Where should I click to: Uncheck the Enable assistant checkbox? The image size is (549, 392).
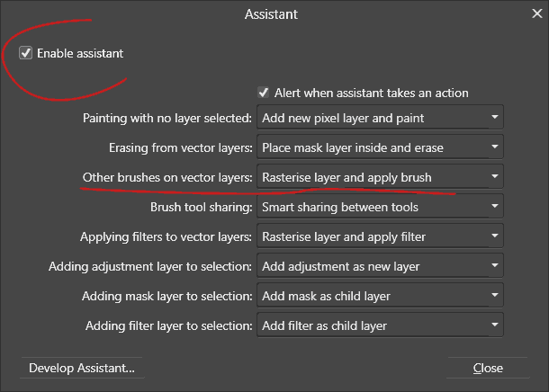(25, 53)
